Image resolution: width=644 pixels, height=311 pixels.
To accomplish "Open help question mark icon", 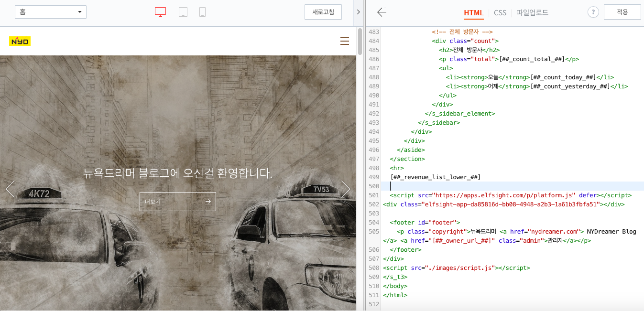I will (593, 12).
